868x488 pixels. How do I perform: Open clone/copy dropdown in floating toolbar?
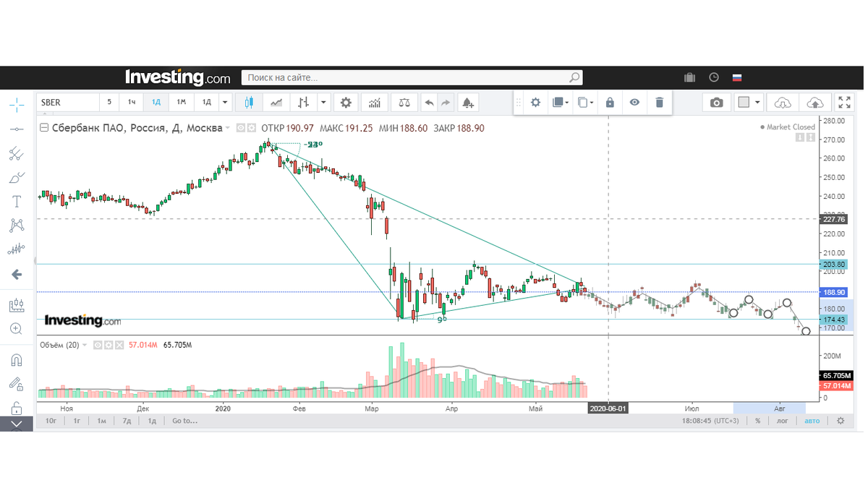(x=586, y=102)
